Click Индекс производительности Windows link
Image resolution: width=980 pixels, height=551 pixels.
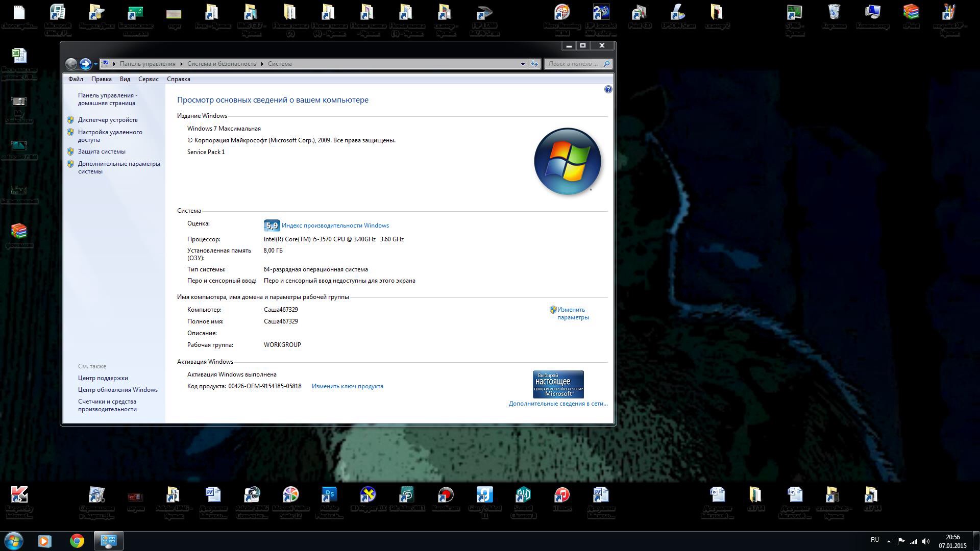click(x=335, y=226)
